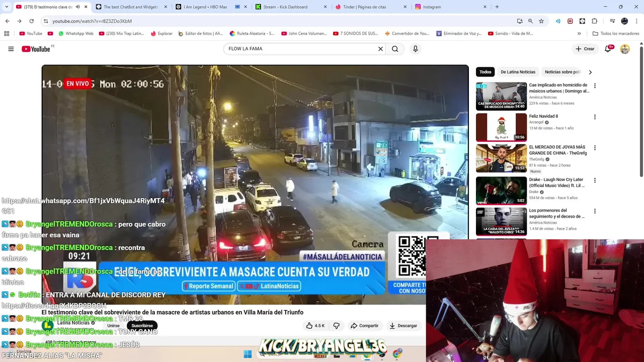The height and width of the screenshot is (362, 644).
Task: Open options menu for Drake Laugh Now Cry Later
Action: (595, 180)
